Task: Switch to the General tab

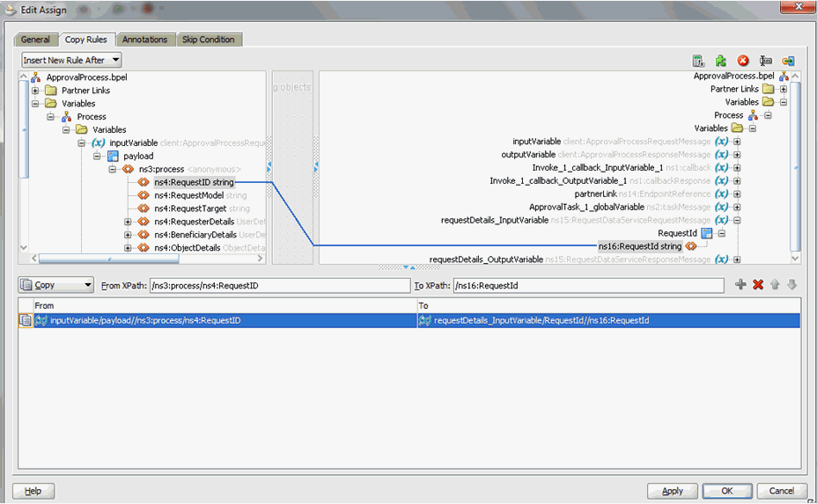Action: pyautogui.click(x=35, y=40)
